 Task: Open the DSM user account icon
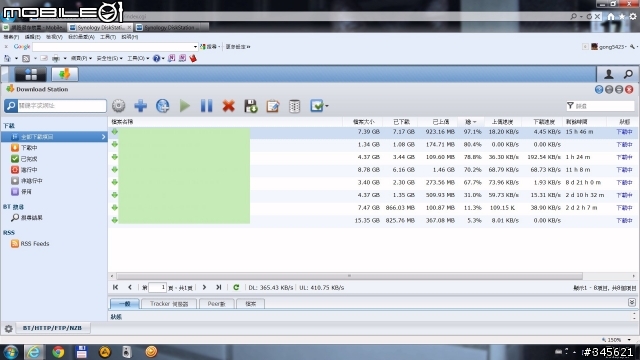coord(608,74)
